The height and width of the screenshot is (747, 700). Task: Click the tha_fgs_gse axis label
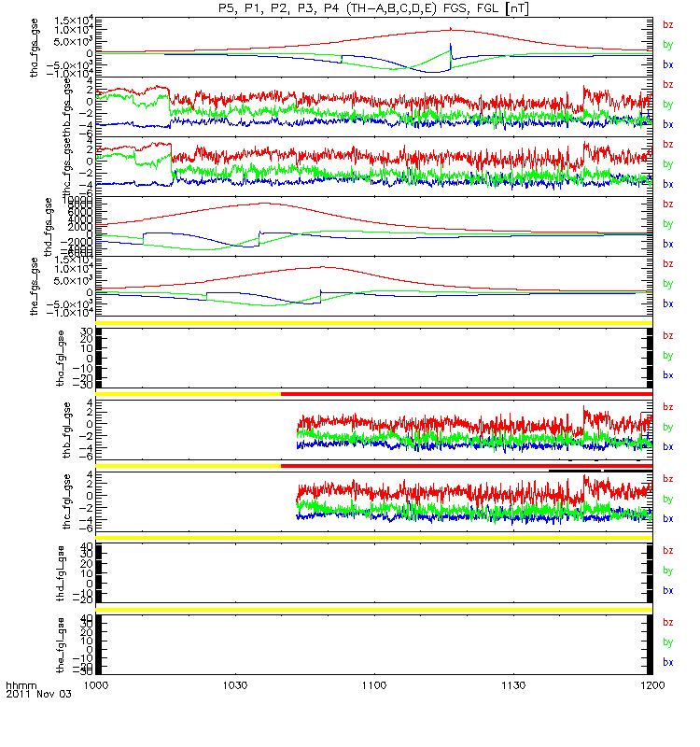tap(34, 48)
